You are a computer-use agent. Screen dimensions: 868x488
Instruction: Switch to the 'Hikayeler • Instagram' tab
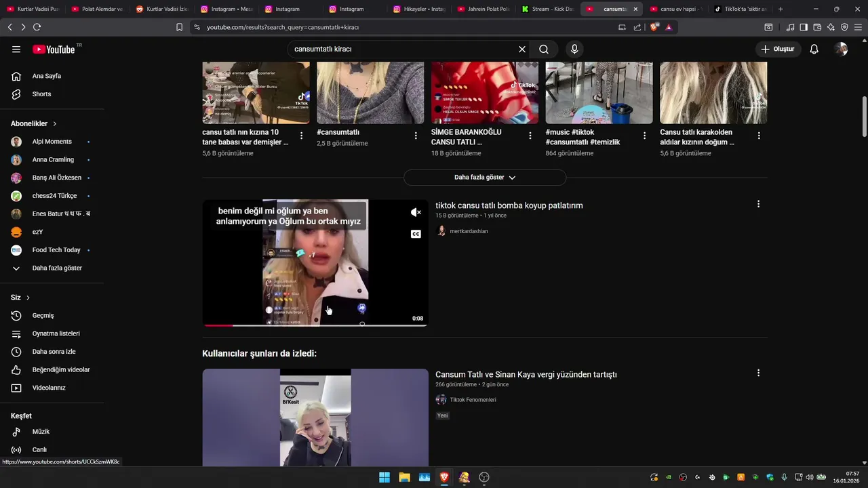(x=420, y=9)
